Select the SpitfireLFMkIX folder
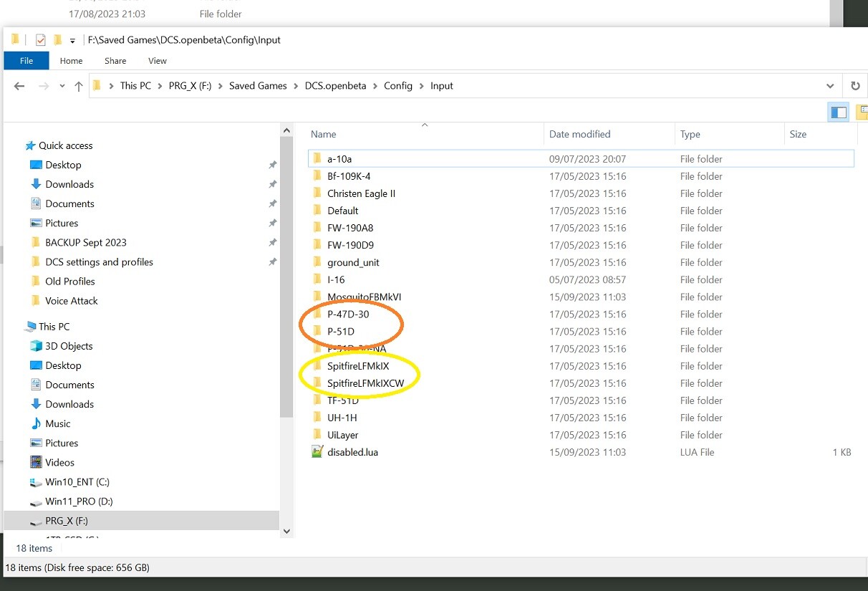 [x=358, y=365]
